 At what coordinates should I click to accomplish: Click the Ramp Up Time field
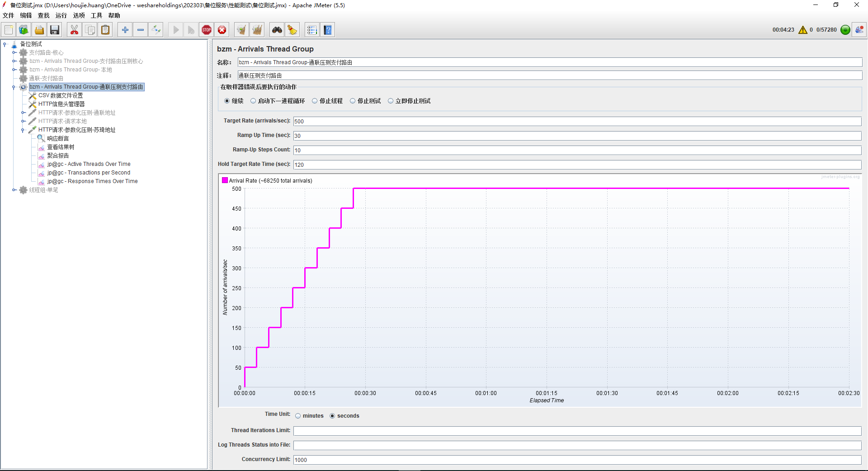[577, 136]
